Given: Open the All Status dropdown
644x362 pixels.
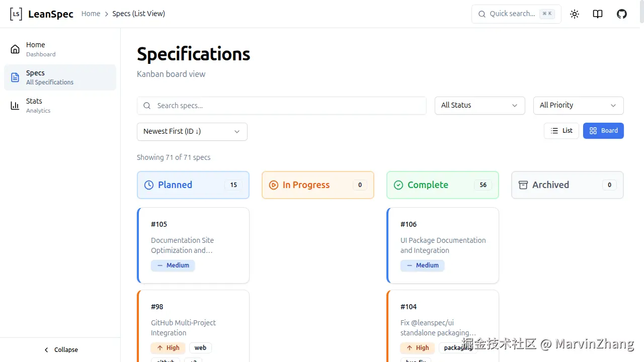Looking at the screenshot, I should click(479, 105).
